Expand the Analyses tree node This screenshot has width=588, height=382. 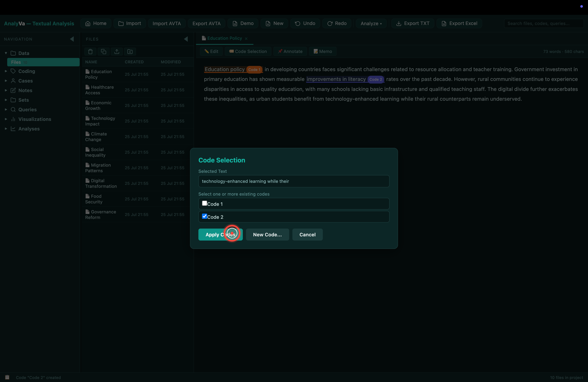click(x=6, y=129)
